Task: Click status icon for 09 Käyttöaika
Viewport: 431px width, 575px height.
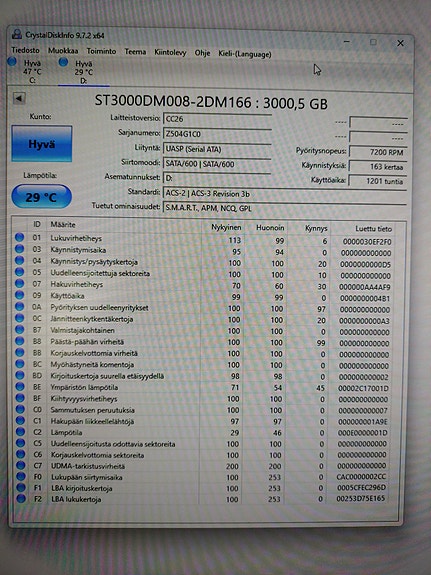Action: (x=19, y=295)
